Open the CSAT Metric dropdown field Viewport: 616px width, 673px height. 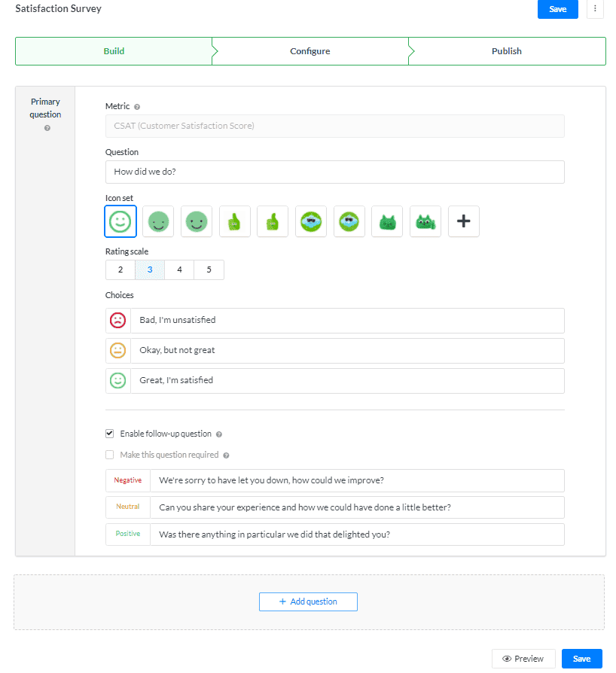tap(334, 126)
